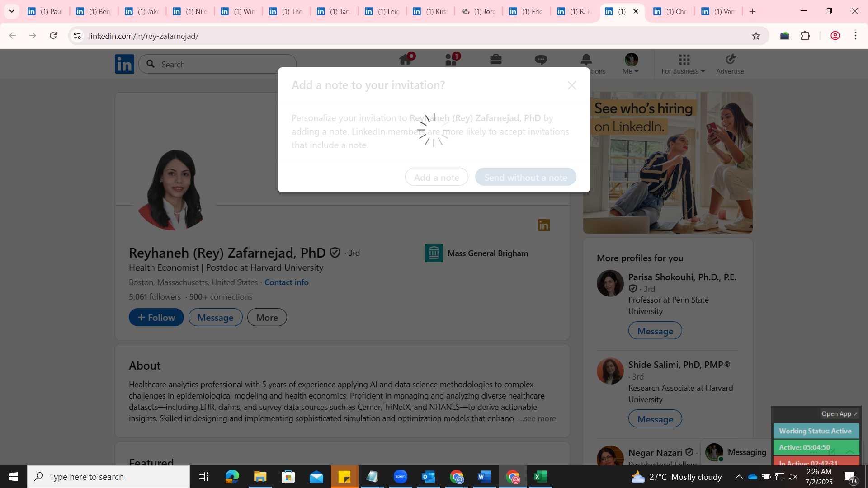The width and height of the screenshot is (868, 488).
Task: Switch to the (1) Nile browser tab
Action: point(190,11)
